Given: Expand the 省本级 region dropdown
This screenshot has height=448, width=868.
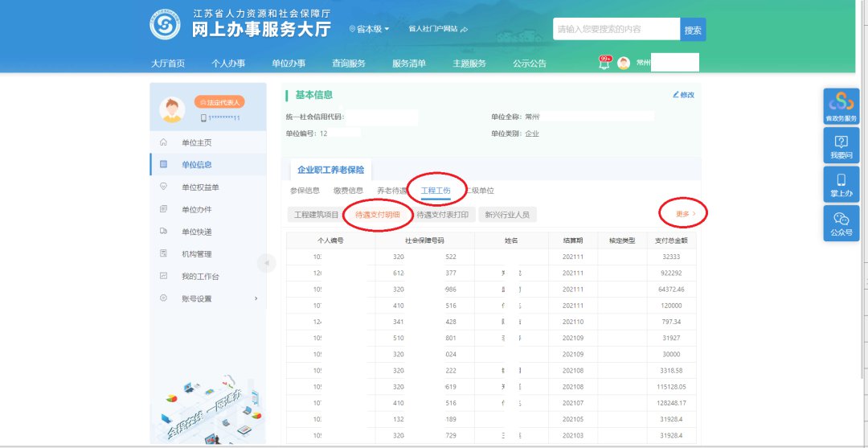Looking at the screenshot, I should 370,29.
